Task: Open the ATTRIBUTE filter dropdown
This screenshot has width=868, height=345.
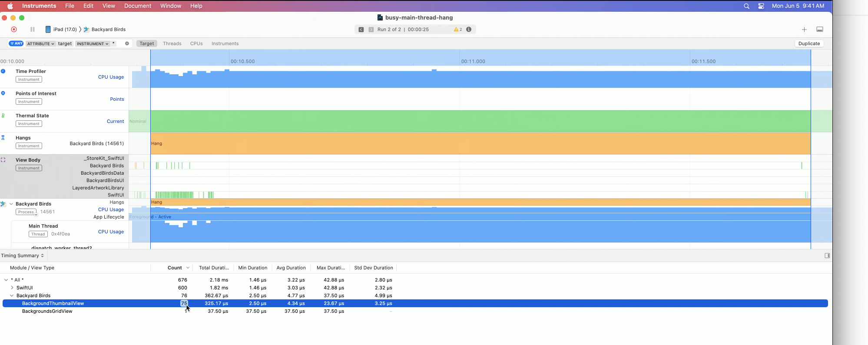Action: click(40, 43)
